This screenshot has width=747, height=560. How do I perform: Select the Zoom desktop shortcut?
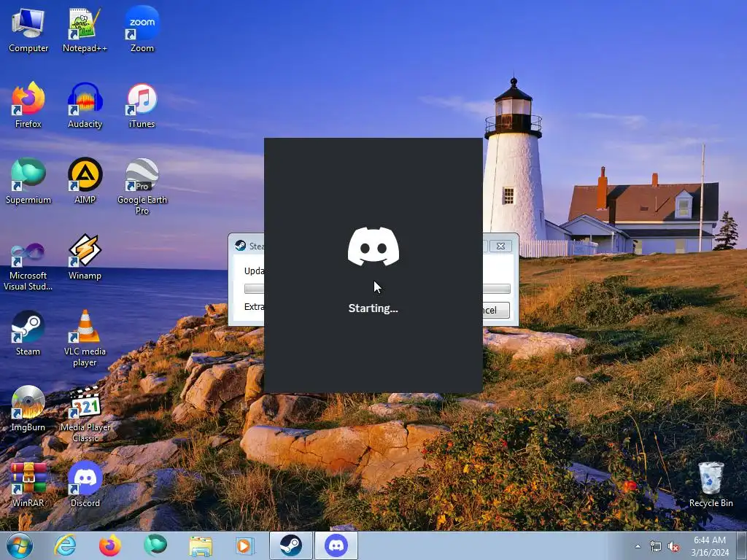pos(142,31)
